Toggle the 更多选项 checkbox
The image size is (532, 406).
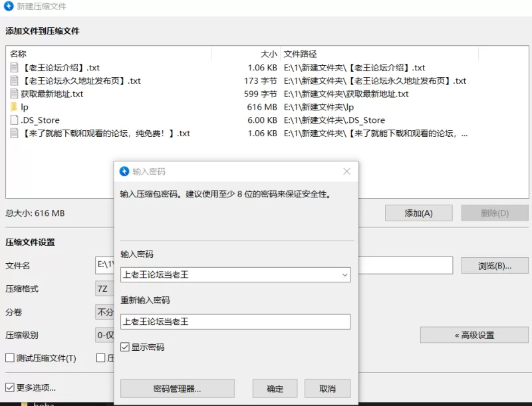(10, 387)
